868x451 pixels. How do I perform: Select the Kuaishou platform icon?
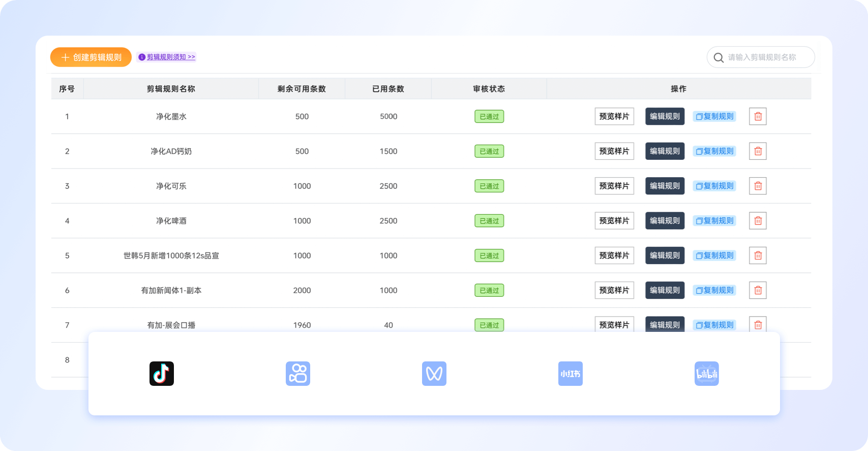coord(298,374)
